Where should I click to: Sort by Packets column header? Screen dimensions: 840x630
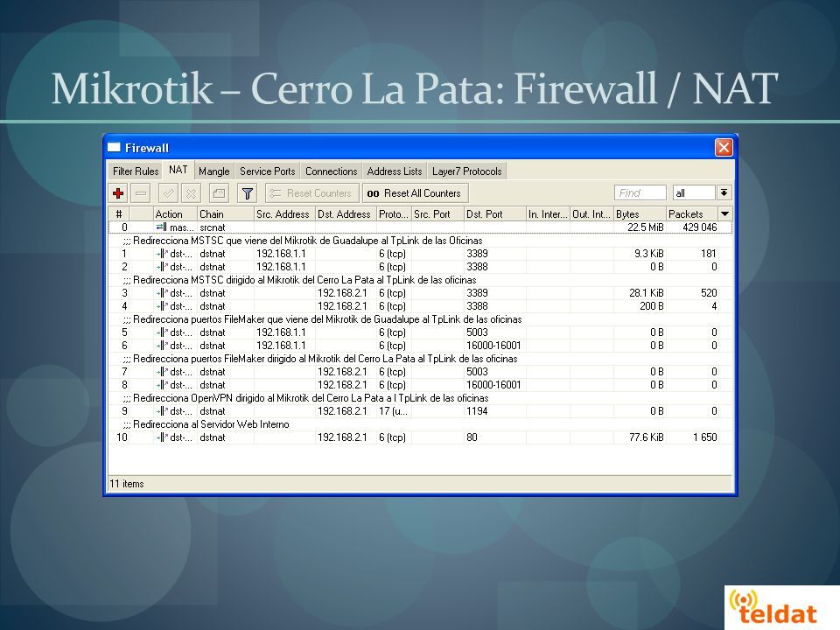[x=693, y=213]
